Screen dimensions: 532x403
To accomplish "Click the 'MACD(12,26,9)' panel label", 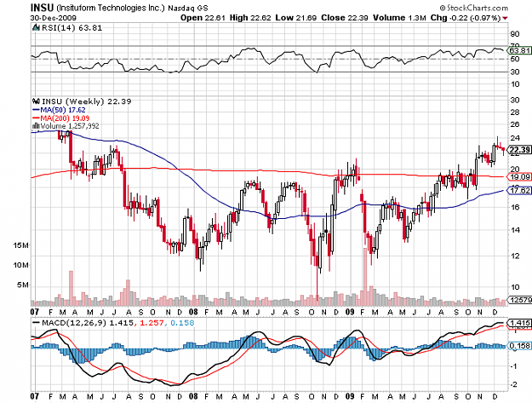I will click(x=73, y=323).
